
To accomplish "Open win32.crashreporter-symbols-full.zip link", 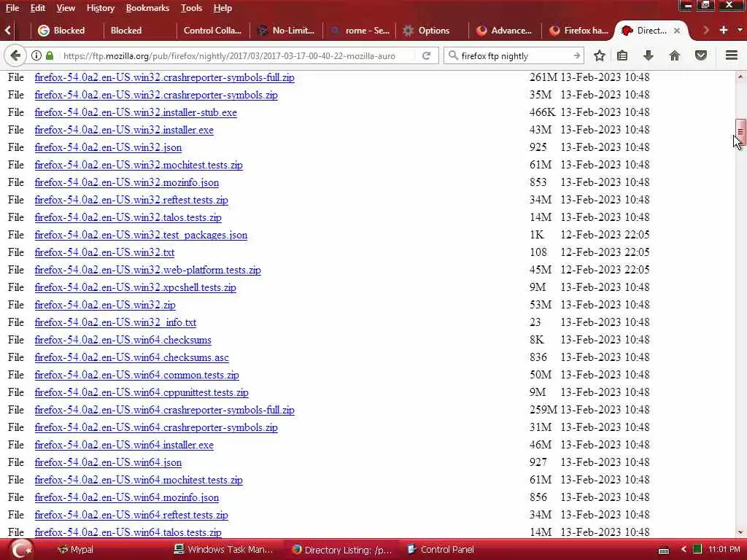I will [x=164, y=77].
